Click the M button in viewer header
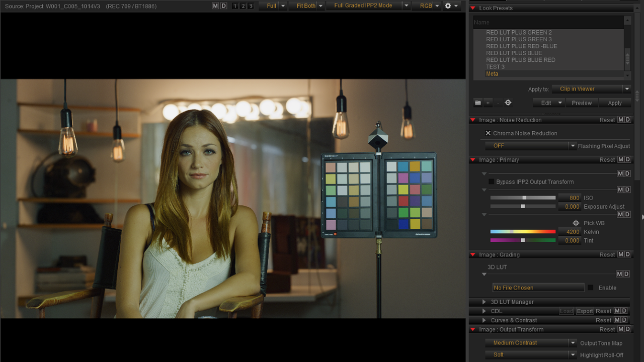This screenshot has width=644, height=362. tap(215, 6)
